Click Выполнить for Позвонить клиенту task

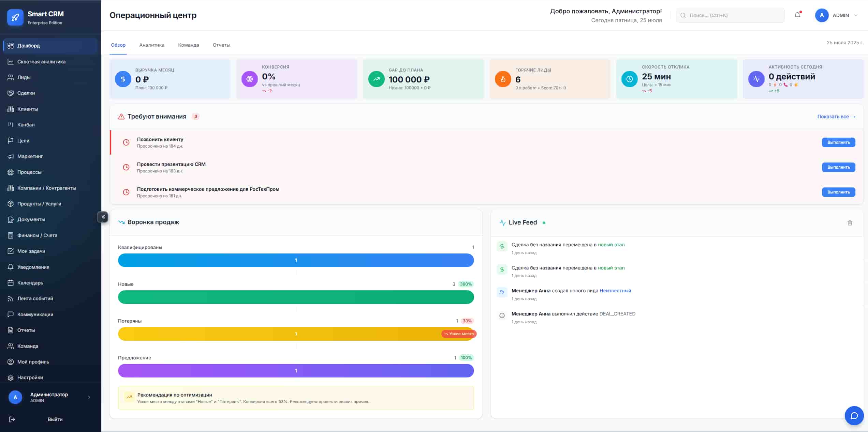pyautogui.click(x=838, y=142)
